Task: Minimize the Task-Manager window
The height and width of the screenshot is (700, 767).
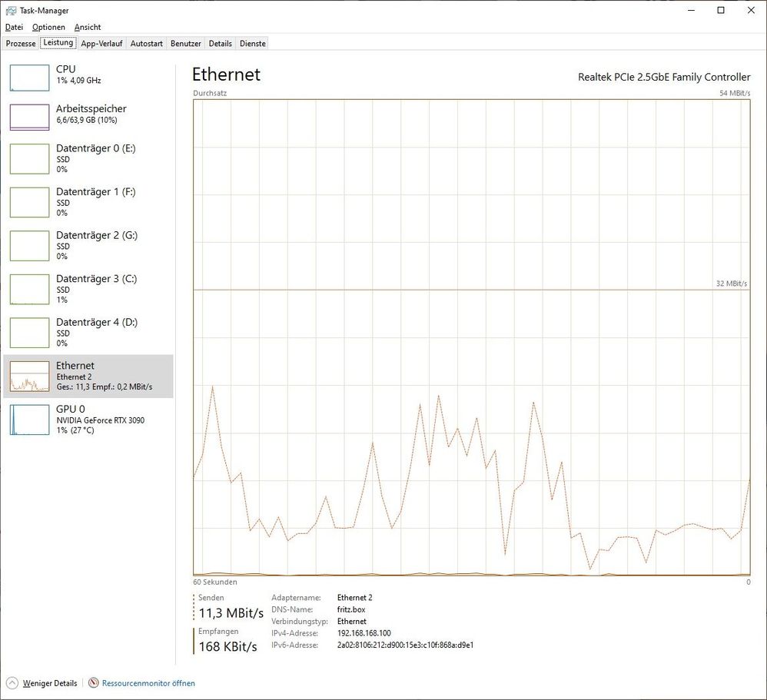Action: pyautogui.click(x=691, y=10)
